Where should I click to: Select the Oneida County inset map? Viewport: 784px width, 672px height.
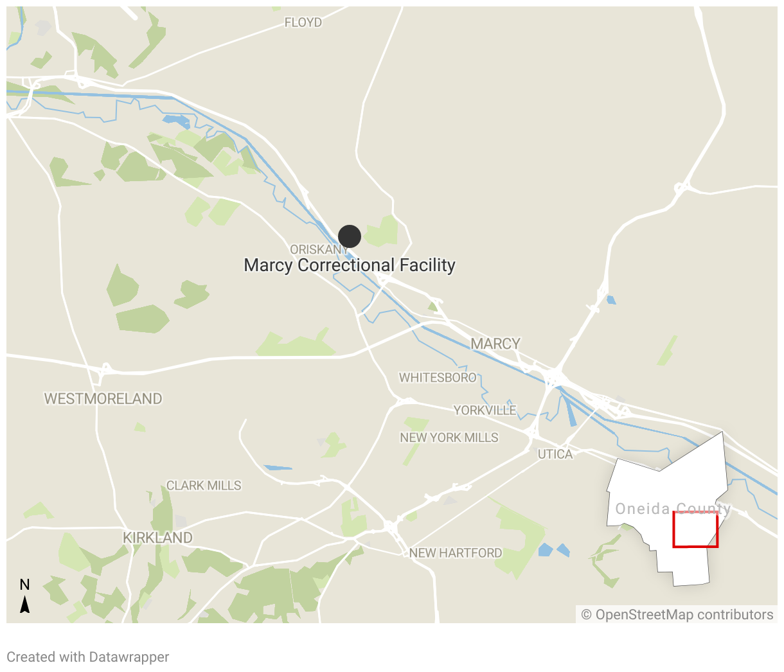point(668,509)
